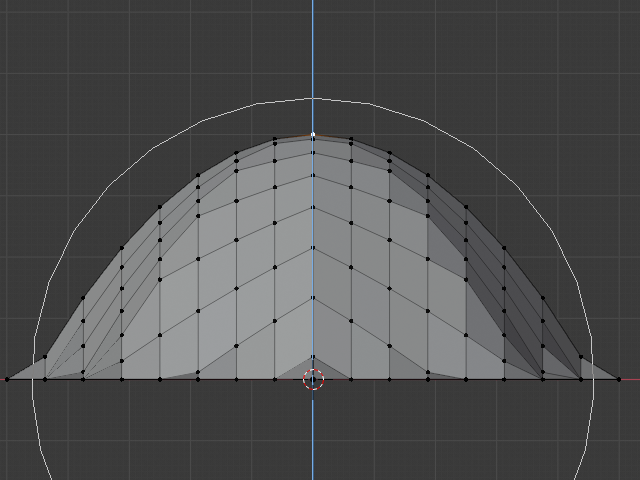
Task: Select the leftmost vertex on the base edge
Action: (7, 379)
